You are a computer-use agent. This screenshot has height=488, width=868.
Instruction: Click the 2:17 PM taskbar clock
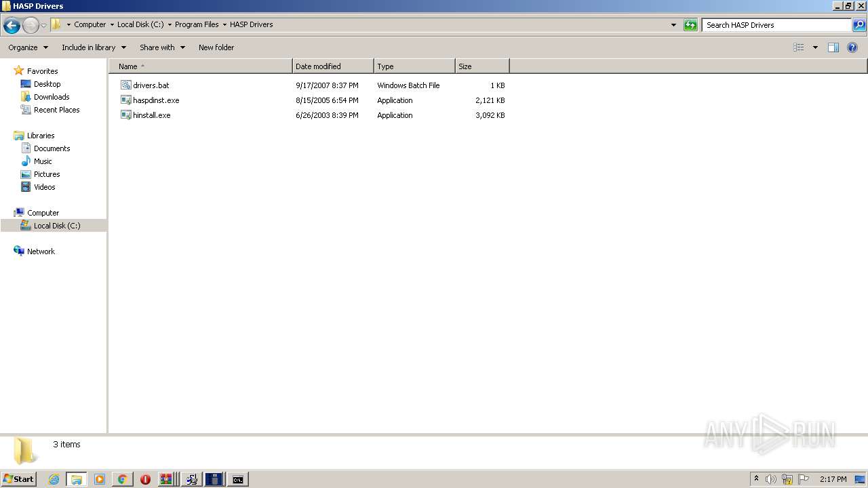[833, 479]
